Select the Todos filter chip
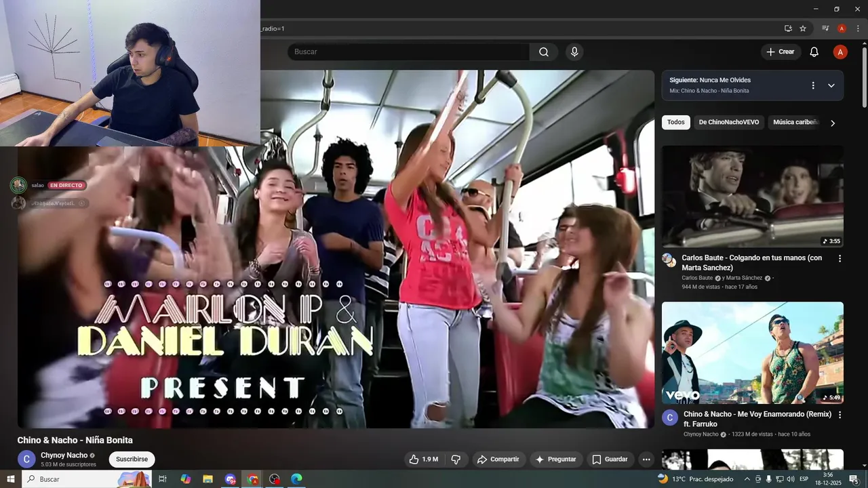This screenshot has height=488, width=868. pos(676,122)
